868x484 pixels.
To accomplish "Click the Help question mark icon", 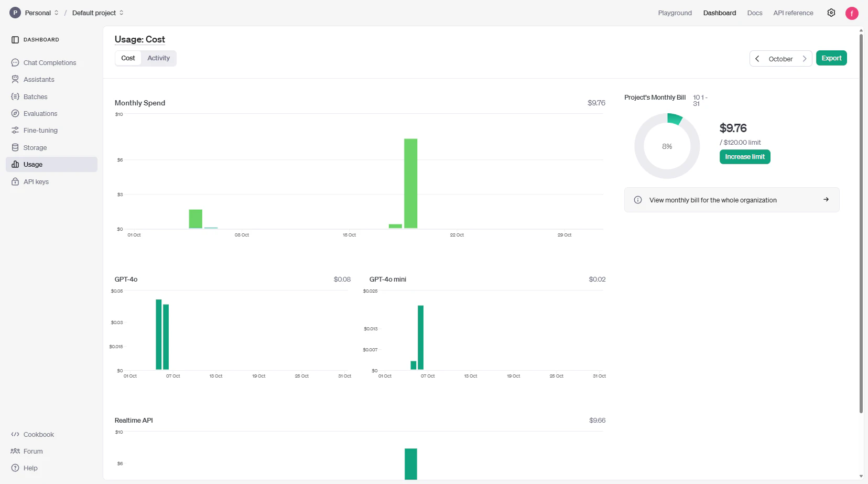I will click(15, 468).
